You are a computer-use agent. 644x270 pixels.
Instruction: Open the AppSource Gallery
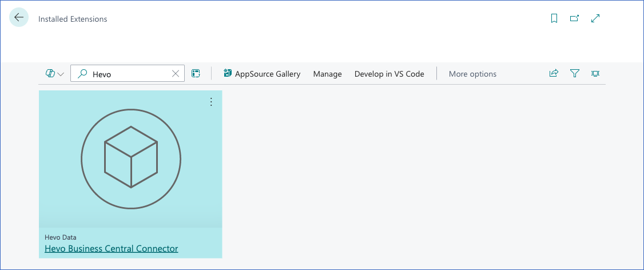click(262, 74)
